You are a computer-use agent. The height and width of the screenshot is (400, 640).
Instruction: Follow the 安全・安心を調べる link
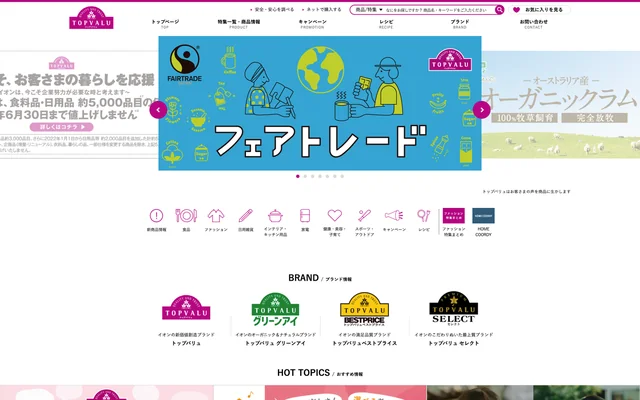[274, 9]
